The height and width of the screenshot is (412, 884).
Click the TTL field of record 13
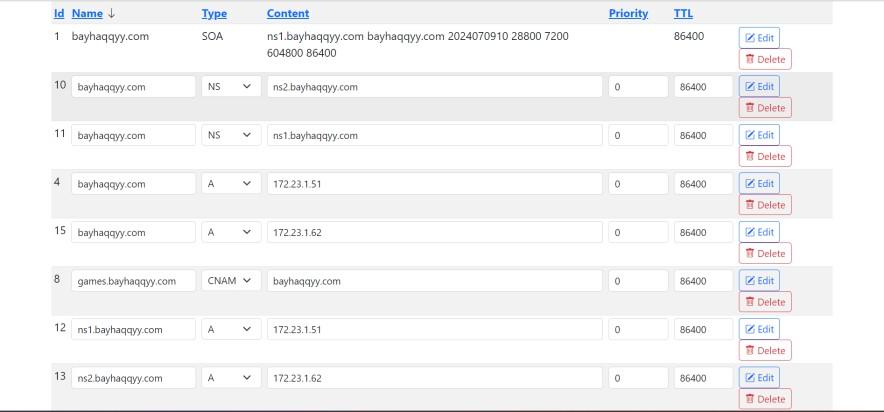coord(704,378)
